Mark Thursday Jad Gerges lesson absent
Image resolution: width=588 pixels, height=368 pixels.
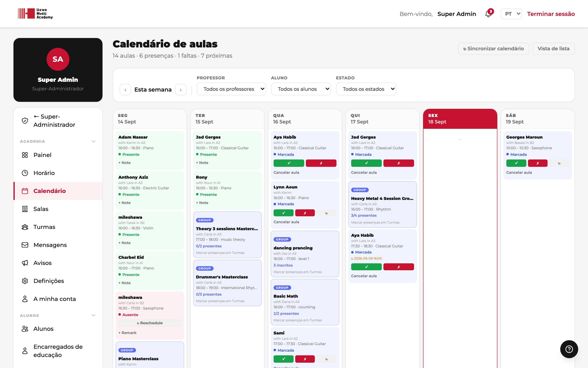(399, 163)
